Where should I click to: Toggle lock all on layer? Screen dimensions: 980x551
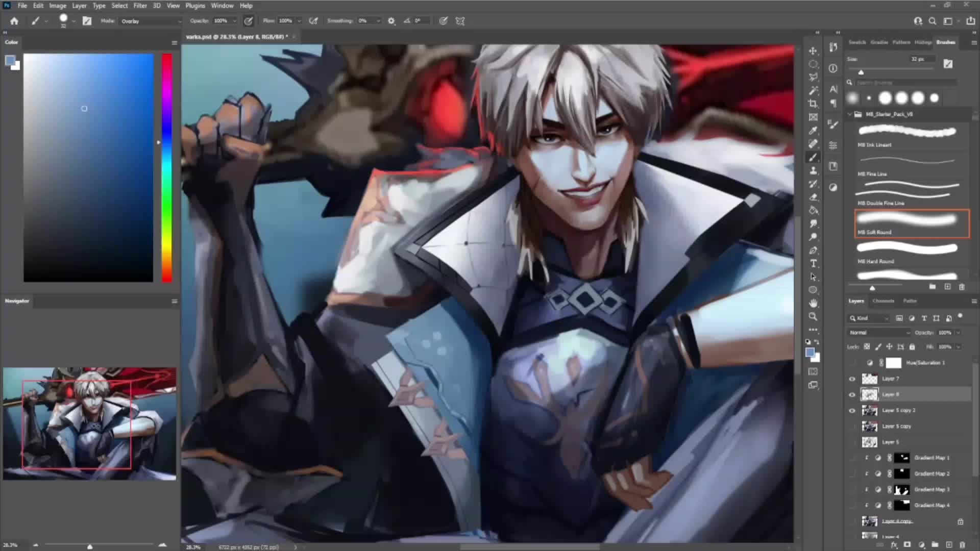(912, 347)
